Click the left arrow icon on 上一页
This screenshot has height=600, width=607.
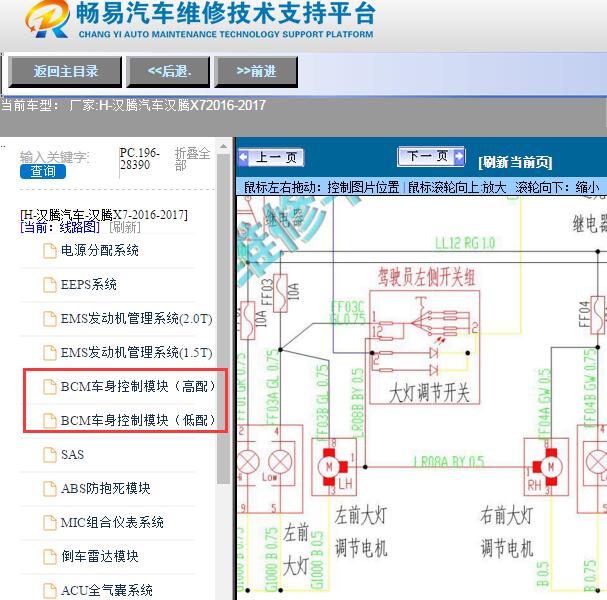243,158
